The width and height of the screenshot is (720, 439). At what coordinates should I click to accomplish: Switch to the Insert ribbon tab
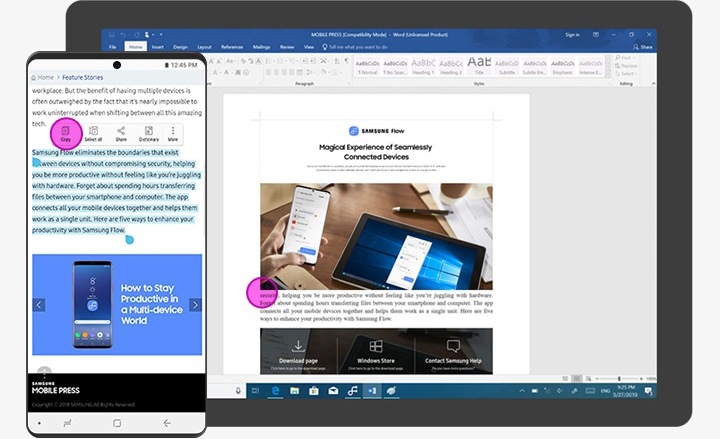[157, 46]
